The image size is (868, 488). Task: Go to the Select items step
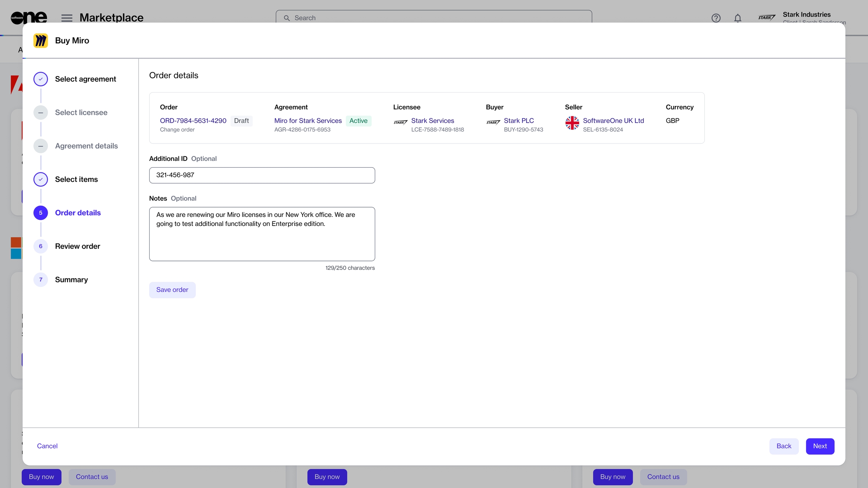click(x=76, y=180)
